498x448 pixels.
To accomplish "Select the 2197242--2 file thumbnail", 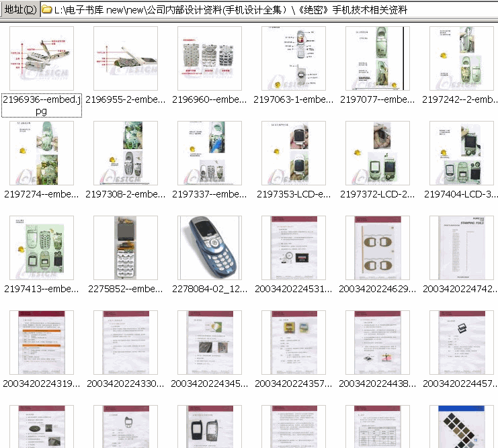I will click(x=462, y=58).
